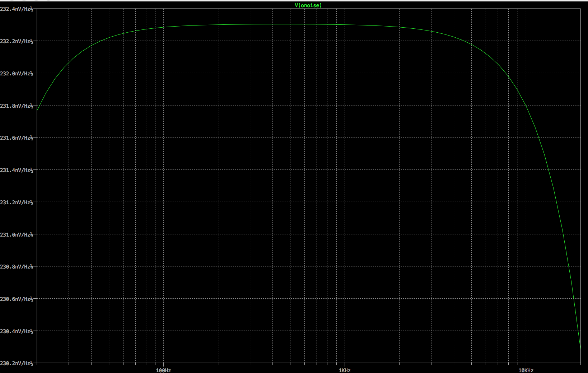The image size is (588, 373).
Task: Select the 230.4nV/Hz½ axis value
Action: point(17,331)
